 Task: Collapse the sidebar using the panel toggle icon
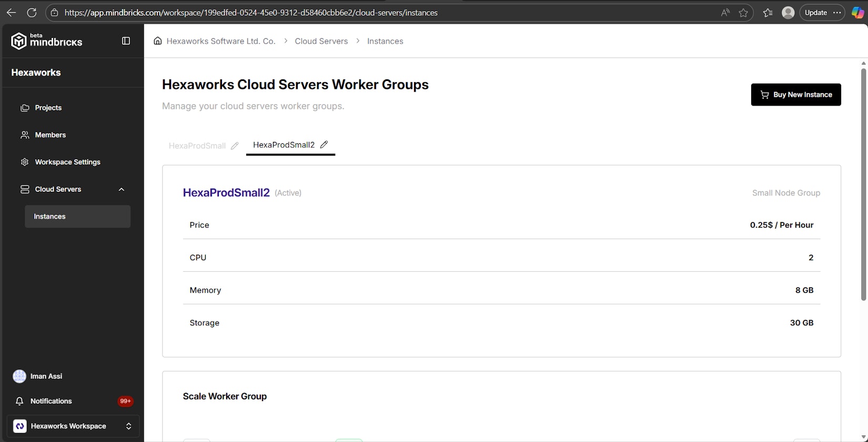pyautogui.click(x=126, y=41)
